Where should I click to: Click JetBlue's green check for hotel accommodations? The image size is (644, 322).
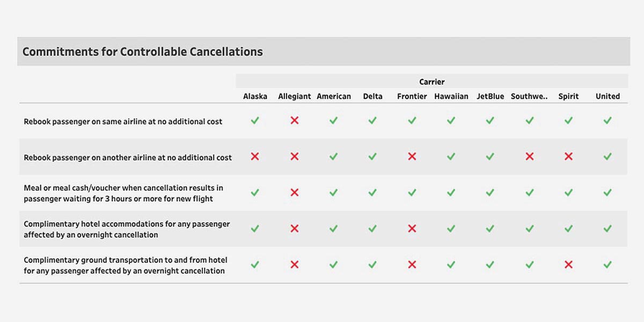(x=490, y=229)
